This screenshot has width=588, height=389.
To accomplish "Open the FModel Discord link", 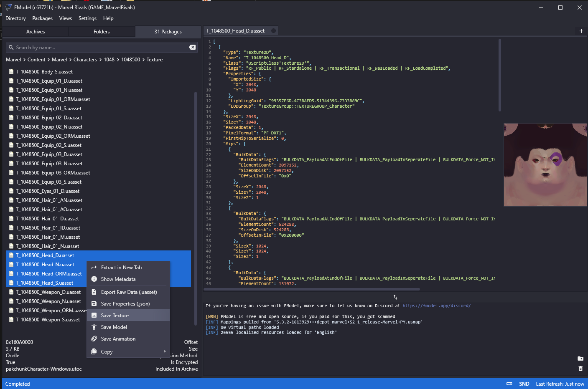I will coord(436,306).
